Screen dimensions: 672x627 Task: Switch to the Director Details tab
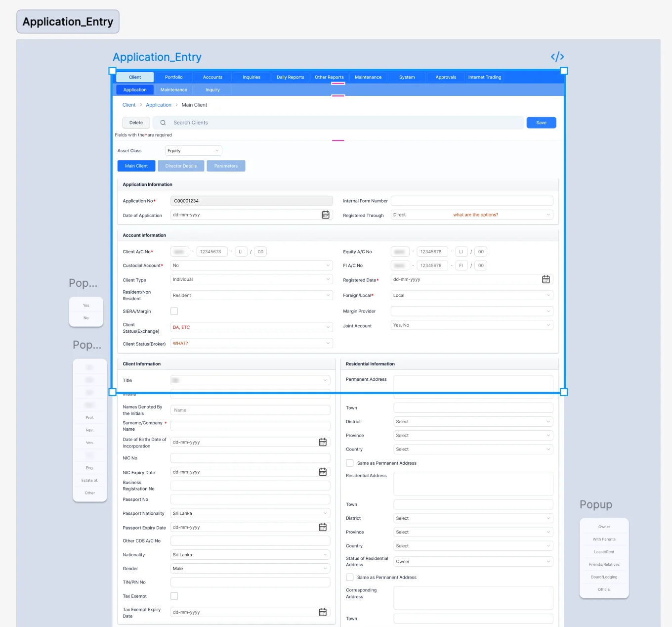coord(181,166)
